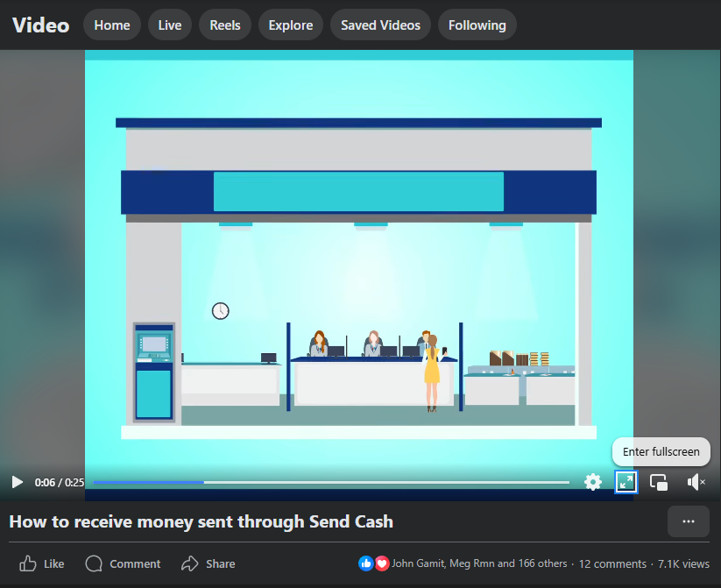
Task: Go to the Home tab
Action: tap(112, 25)
